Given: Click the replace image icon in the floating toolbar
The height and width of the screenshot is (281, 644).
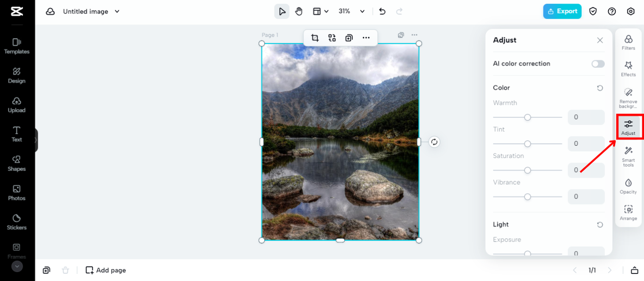Looking at the screenshot, I should click(332, 38).
